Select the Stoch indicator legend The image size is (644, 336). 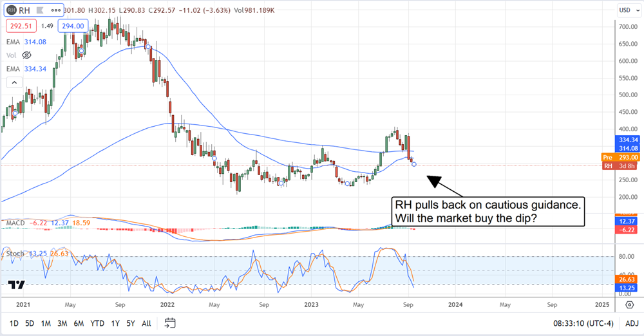click(x=37, y=254)
